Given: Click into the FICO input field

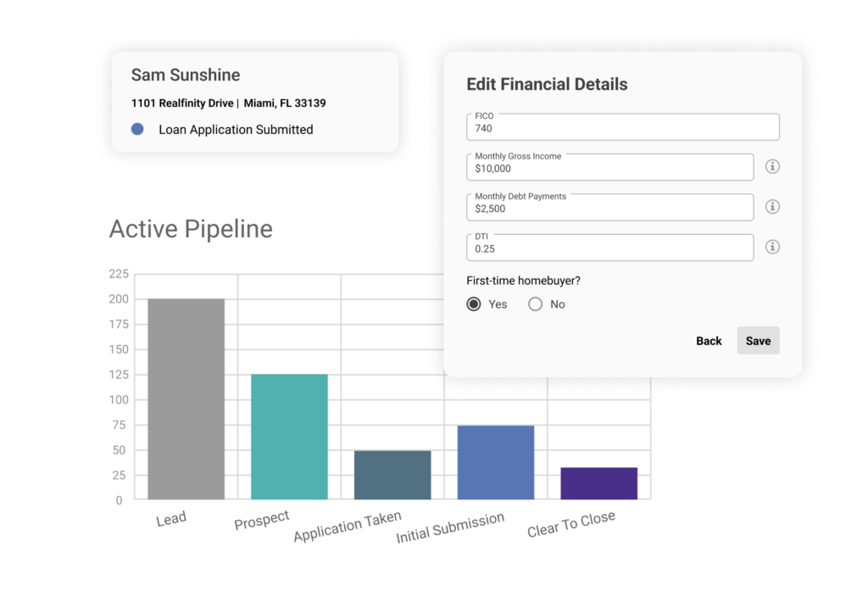Looking at the screenshot, I should click(x=623, y=127).
